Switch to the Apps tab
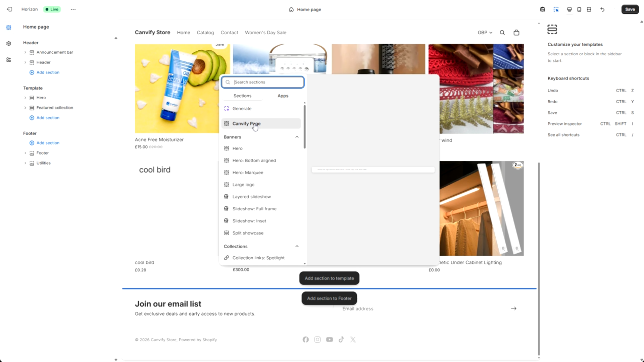This screenshot has width=644, height=362. [x=283, y=96]
